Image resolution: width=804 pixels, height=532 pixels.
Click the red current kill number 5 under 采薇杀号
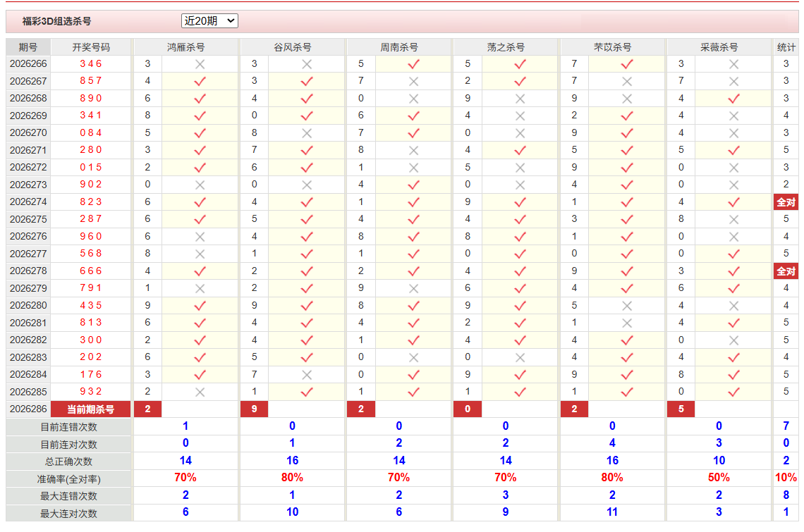681,409
